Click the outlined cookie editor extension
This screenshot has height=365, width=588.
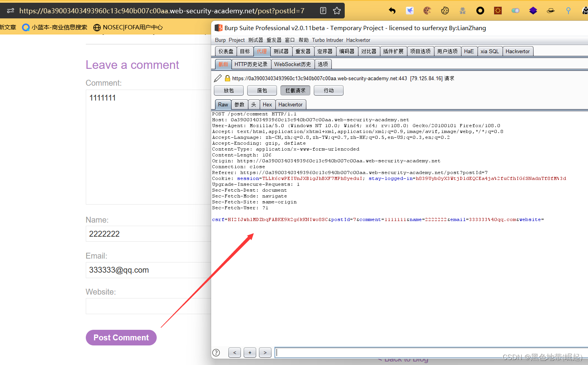(x=445, y=11)
